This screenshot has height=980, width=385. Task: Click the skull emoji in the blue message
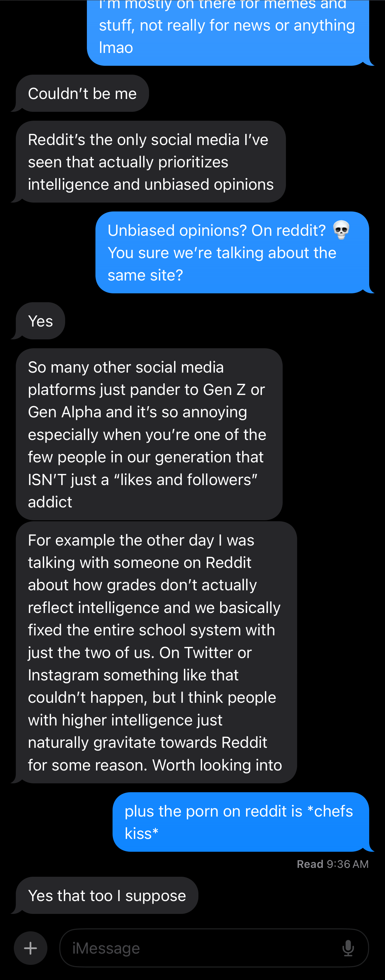(x=341, y=230)
